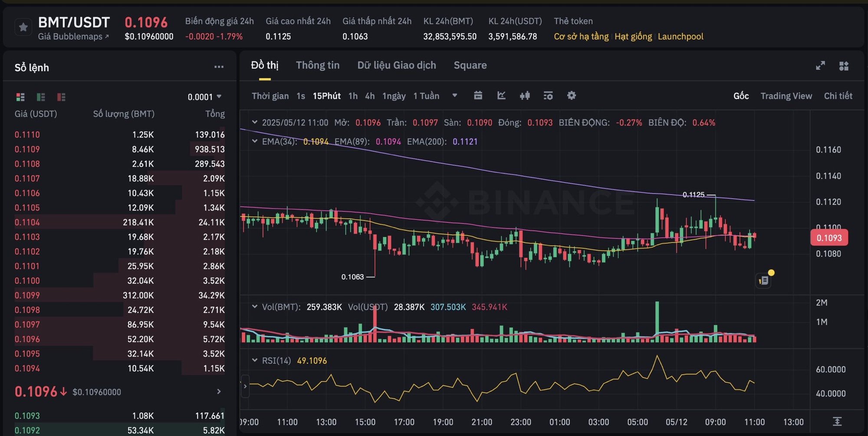Select the 0.1092 bid price row
Viewport: 868px width, 436px height.
(120, 429)
